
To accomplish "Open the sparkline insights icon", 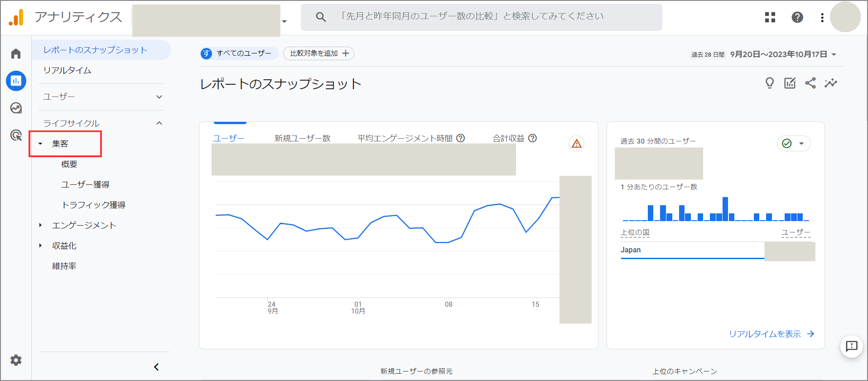I will (831, 83).
